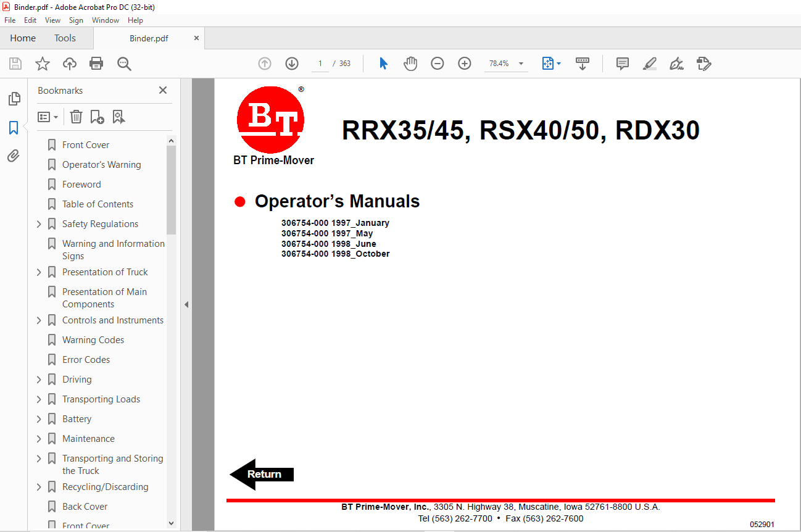The height and width of the screenshot is (532, 801).
Task: Click the cloud upload icon
Action: tap(70, 64)
